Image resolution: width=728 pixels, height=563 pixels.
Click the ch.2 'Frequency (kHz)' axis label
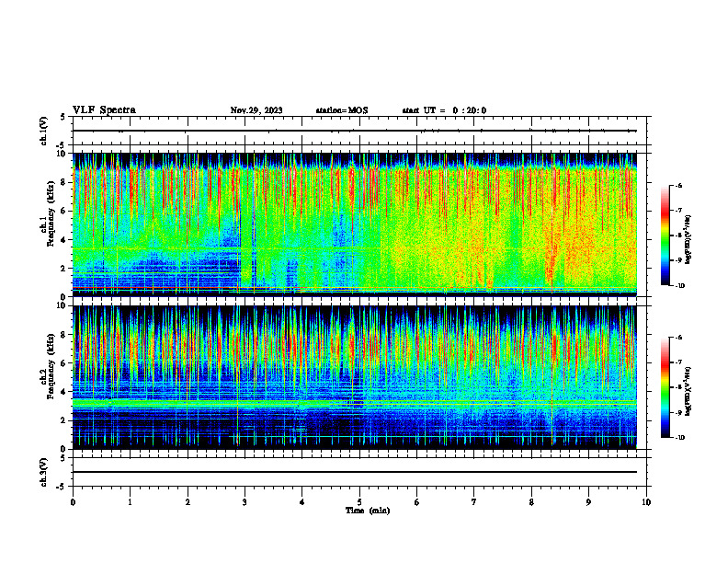click(x=51, y=366)
